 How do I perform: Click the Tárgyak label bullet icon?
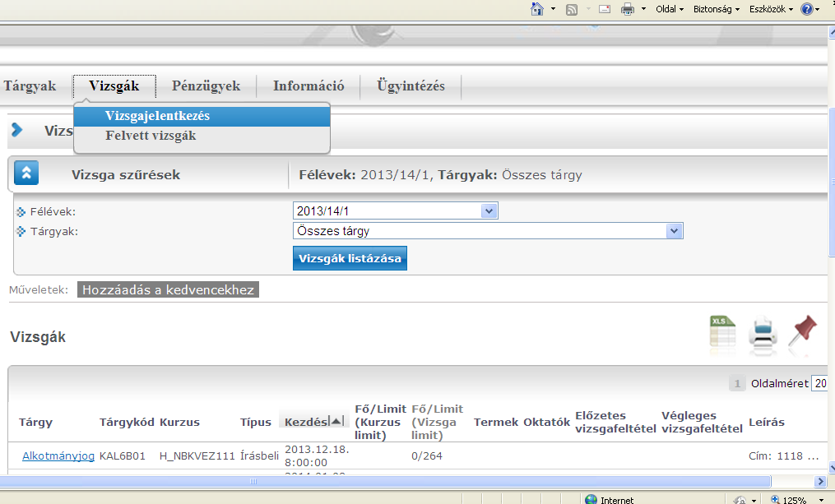point(21,232)
